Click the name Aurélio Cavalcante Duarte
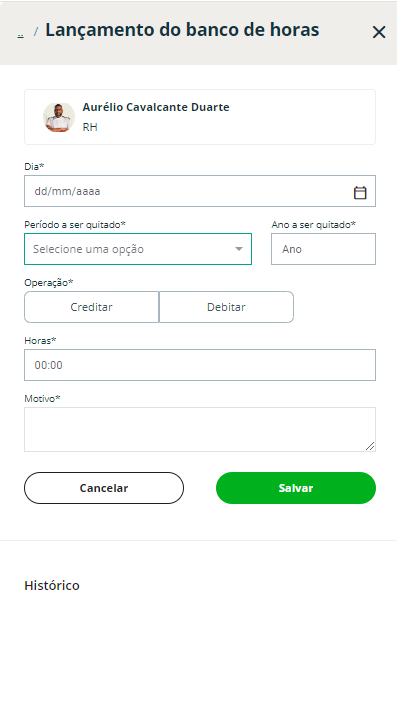This screenshot has height=728, width=397. click(156, 107)
